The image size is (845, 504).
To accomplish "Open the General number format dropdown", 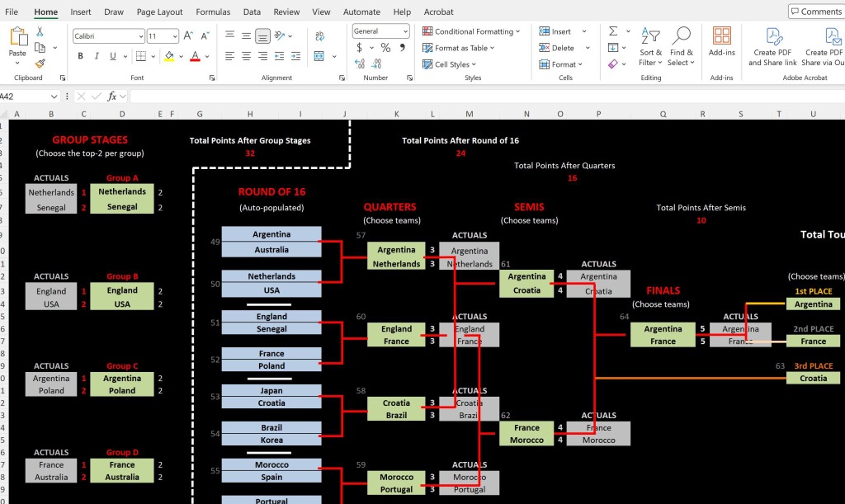I will click(405, 31).
